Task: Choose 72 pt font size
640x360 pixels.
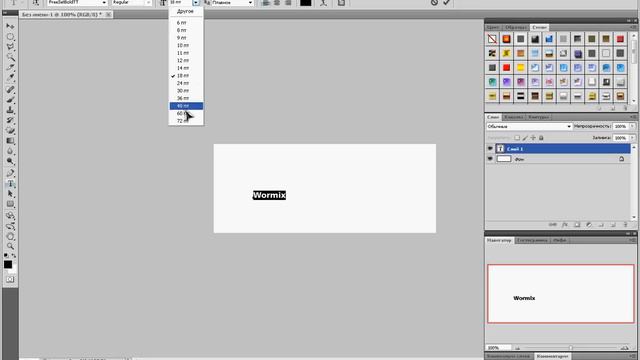Action: tap(186, 121)
